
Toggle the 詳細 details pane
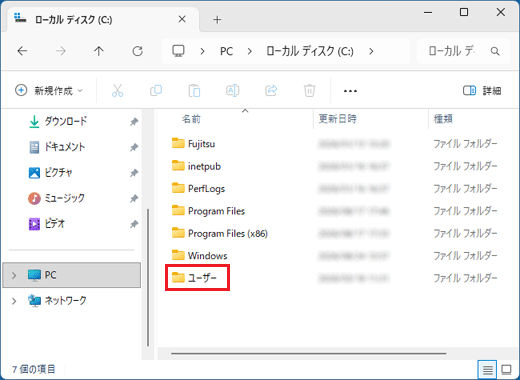click(482, 90)
